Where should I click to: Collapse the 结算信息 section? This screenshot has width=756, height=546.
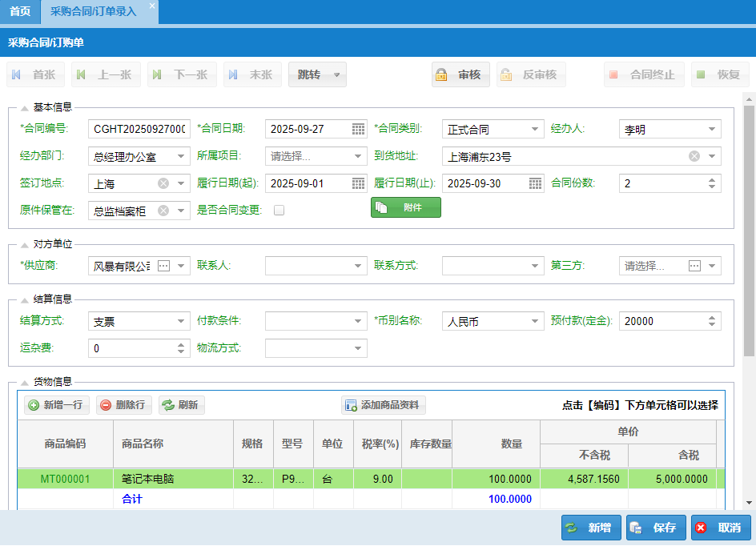[x=25, y=299]
